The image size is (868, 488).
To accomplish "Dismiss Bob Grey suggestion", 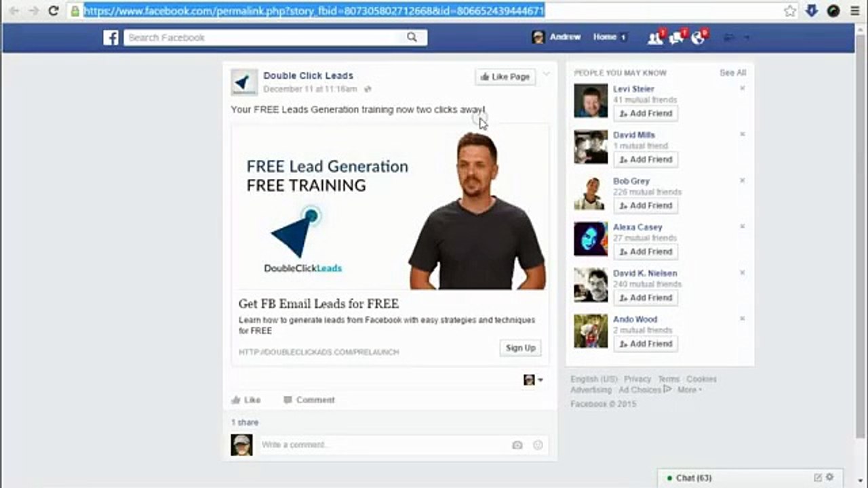I will [742, 180].
